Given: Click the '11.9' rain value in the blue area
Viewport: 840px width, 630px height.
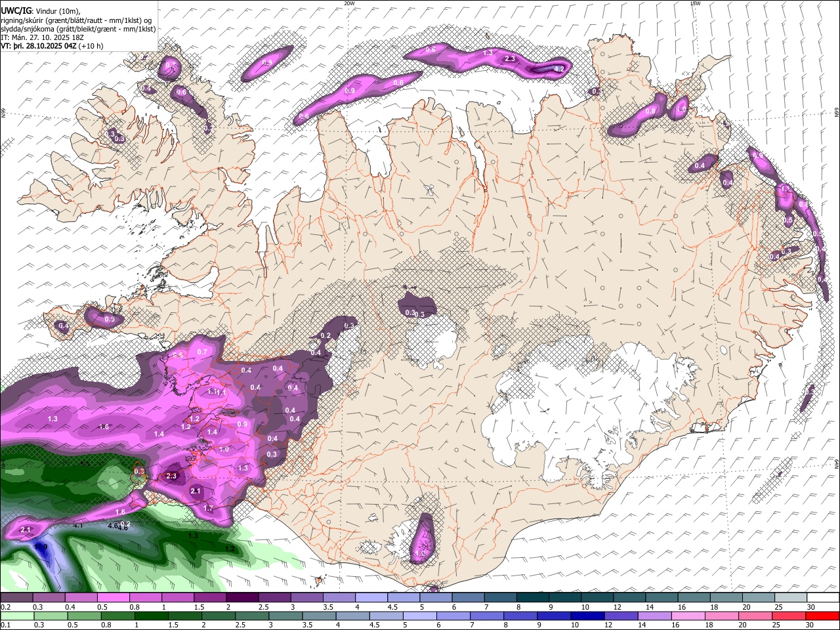Looking at the screenshot, I should click(41, 547).
